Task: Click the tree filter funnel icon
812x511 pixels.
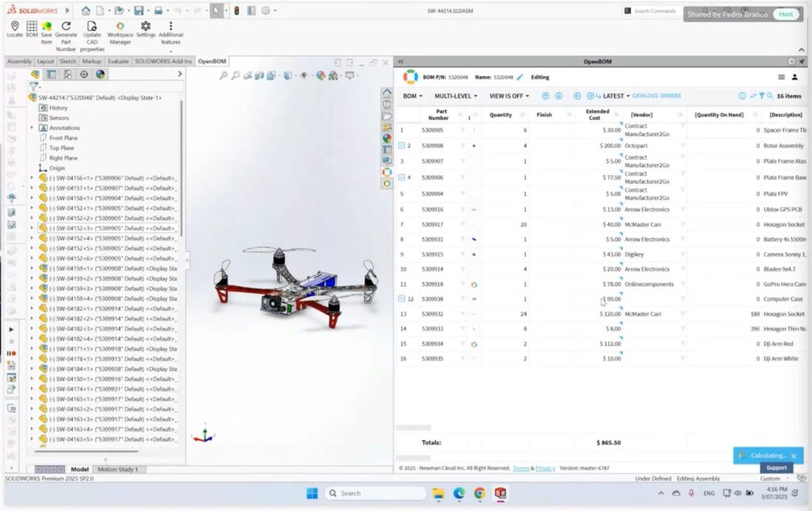Action: tap(33, 86)
